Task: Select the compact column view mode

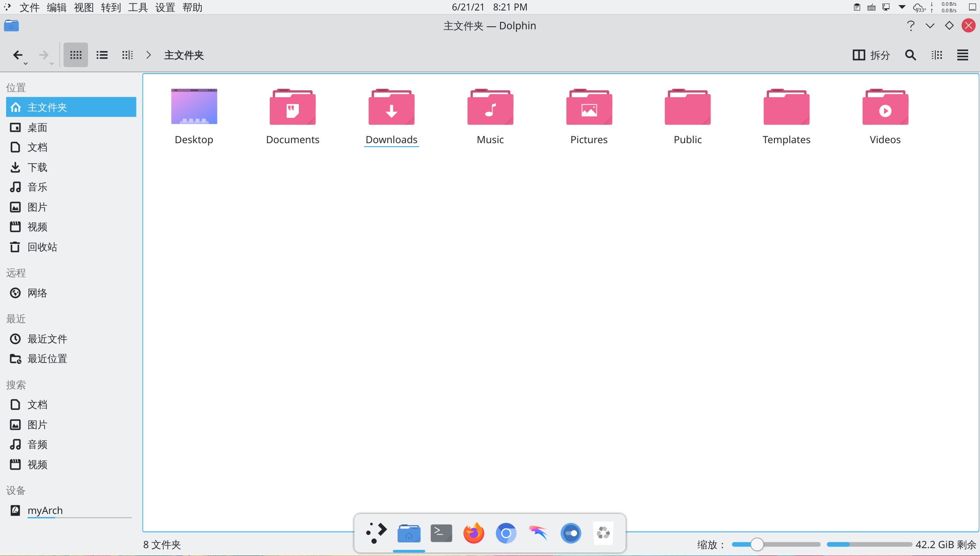Action: pos(127,55)
